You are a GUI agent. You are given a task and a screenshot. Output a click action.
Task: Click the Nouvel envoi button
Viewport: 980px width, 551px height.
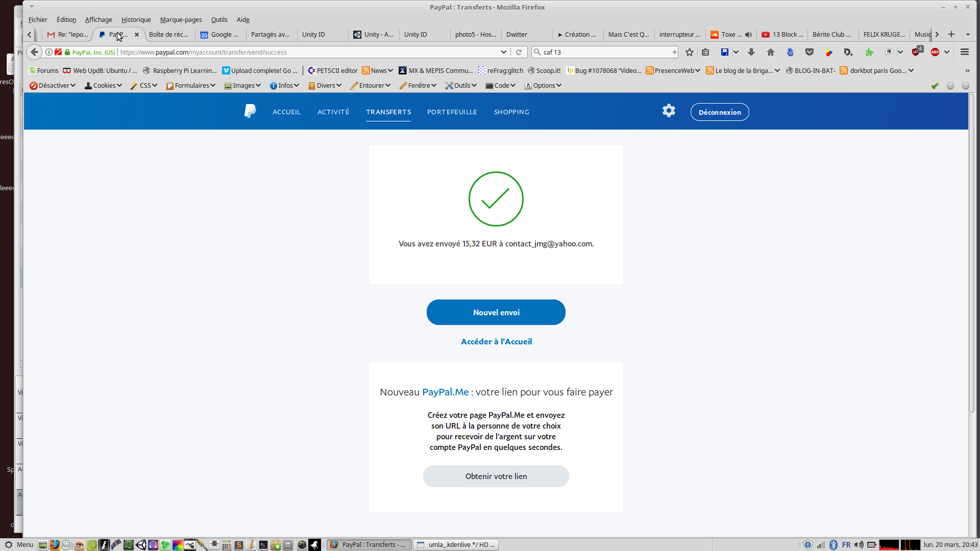pyautogui.click(x=496, y=312)
